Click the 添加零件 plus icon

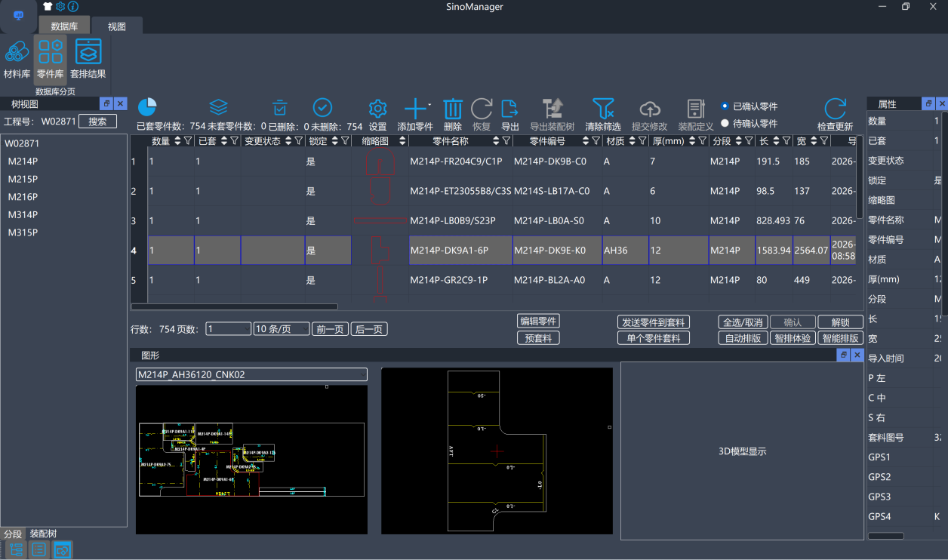click(x=415, y=109)
